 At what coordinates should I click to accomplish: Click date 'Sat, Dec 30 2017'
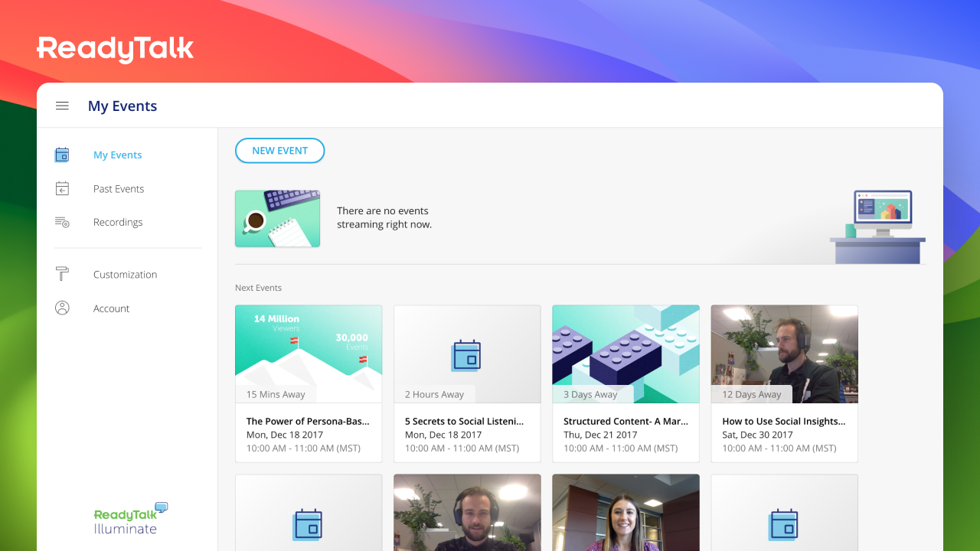(757, 435)
